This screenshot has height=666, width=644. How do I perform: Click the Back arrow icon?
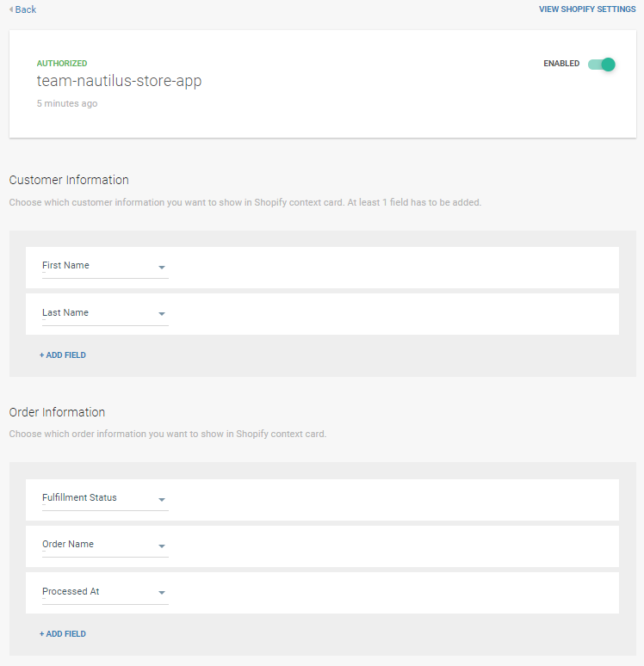click(11, 9)
